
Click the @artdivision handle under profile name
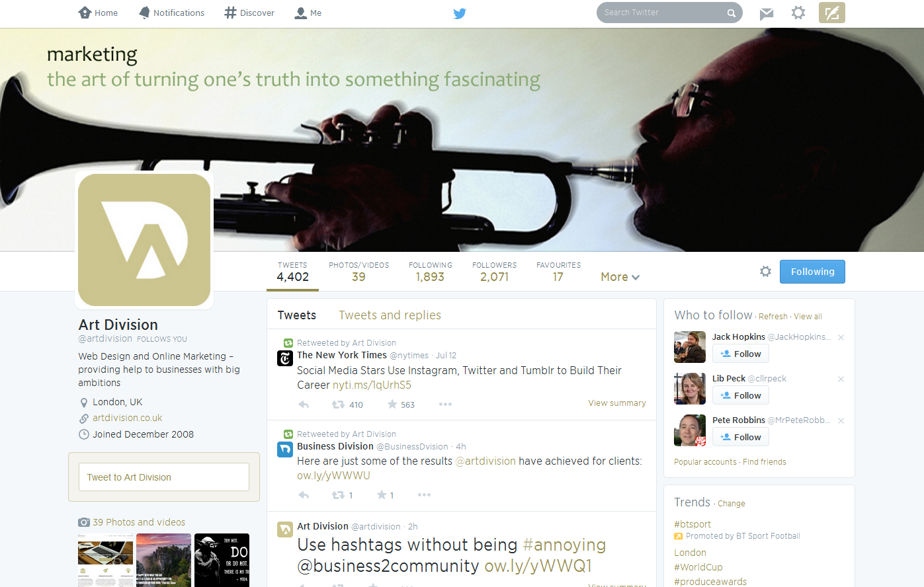tap(105, 338)
